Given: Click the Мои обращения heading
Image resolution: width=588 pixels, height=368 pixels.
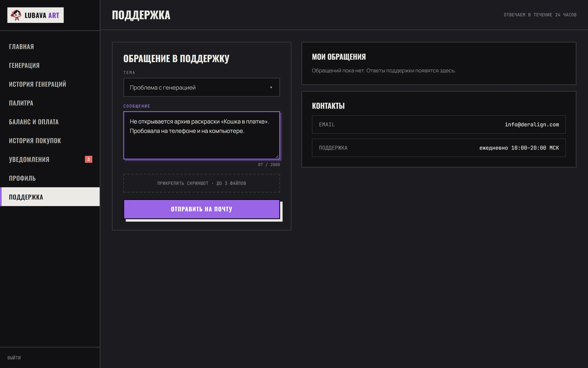Looking at the screenshot, I should [x=339, y=57].
